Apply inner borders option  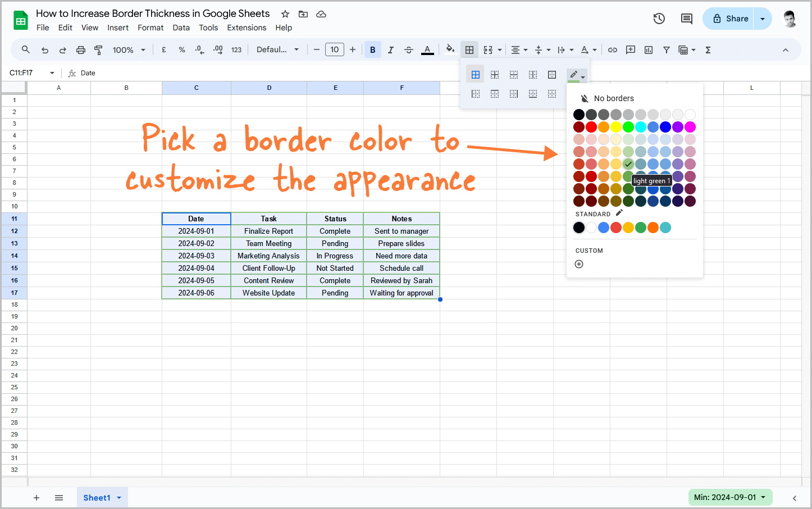[x=495, y=75]
